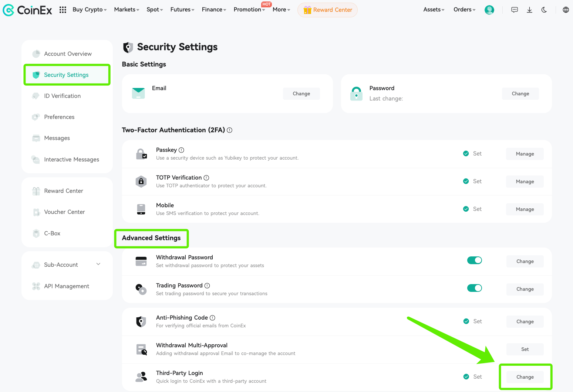Open the Futures menu
The width and height of the screenshot is (573, 392).
pos(182,10)
